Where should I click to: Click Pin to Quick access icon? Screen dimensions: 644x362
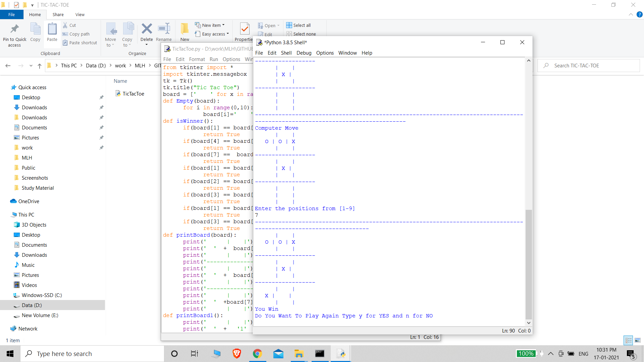pos(14,29)
